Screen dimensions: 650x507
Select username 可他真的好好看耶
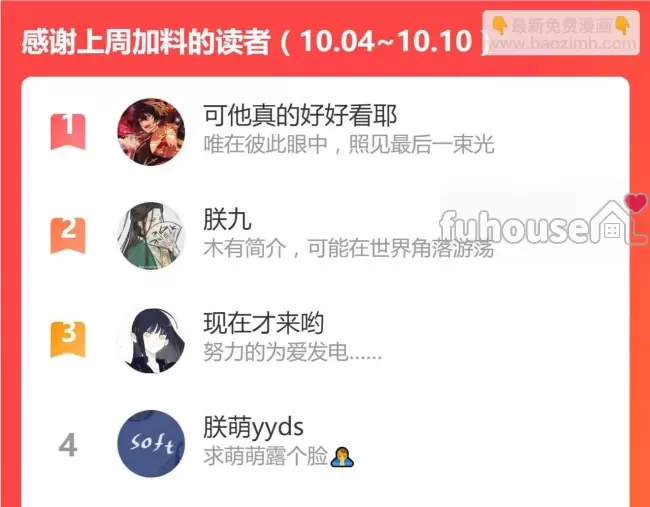tap(300, 116)
